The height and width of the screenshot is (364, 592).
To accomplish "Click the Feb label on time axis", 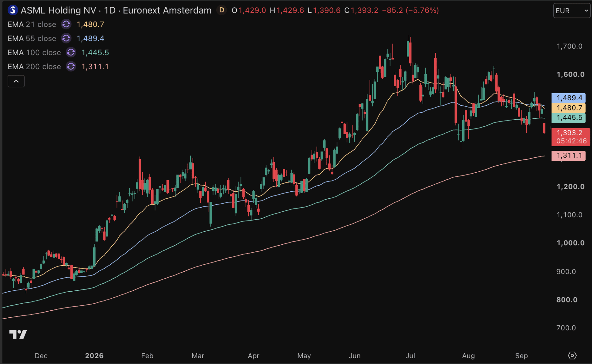I will pyautogui.click(x=147, y=356).
